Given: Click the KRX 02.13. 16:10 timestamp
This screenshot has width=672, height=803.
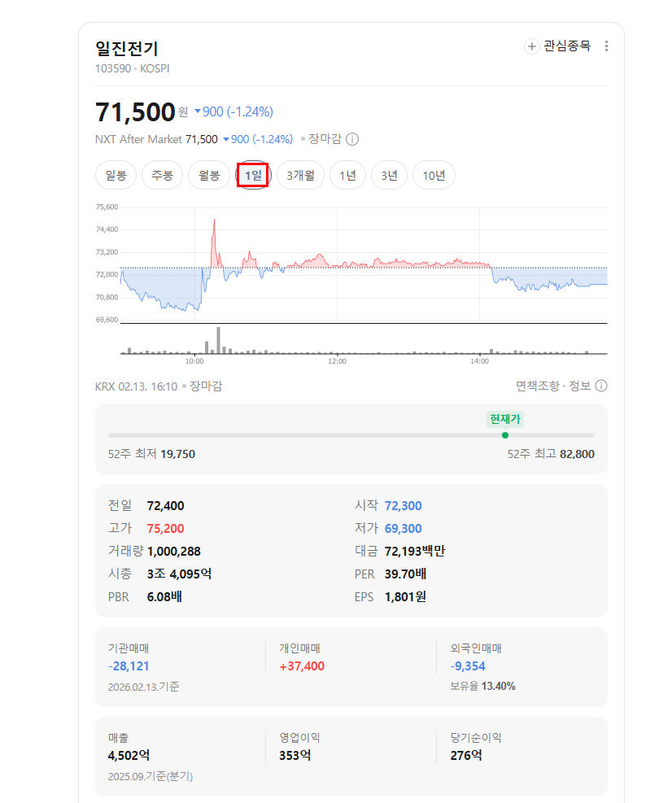Looking at the screenshot, I should 136,386.
